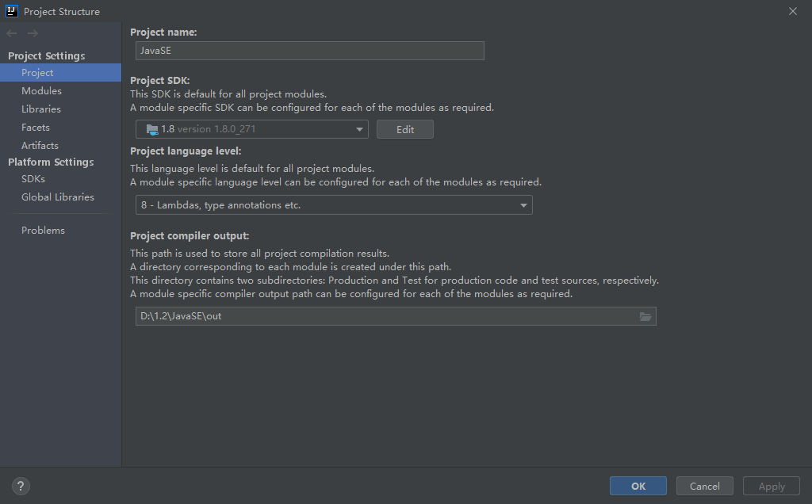Close the Project Structure dialog
The width and height of the screenshot is (812, 504).
coord(793,11)
